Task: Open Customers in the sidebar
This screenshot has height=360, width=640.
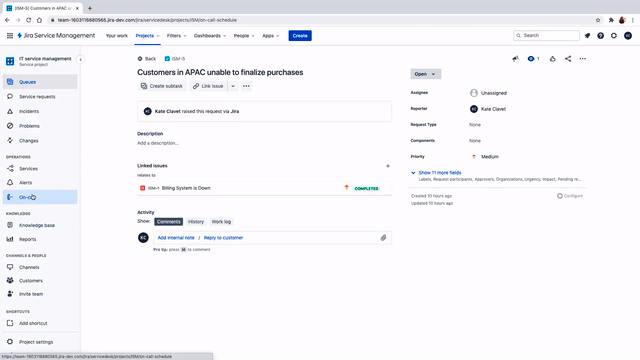Action: (x=40, y=280)
